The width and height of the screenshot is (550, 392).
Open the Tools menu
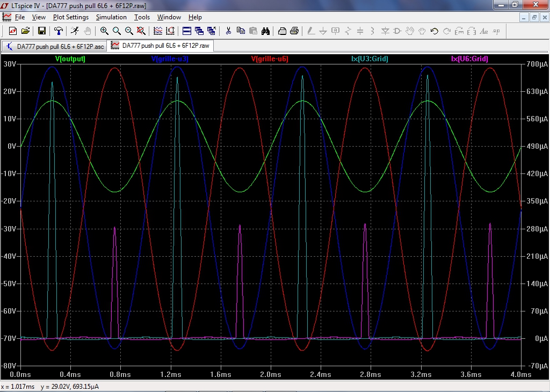click(142, 17)
